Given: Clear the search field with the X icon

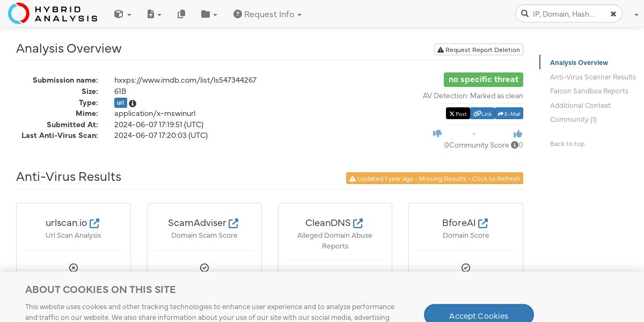Looking at the screenshot, I should point(613,14).
